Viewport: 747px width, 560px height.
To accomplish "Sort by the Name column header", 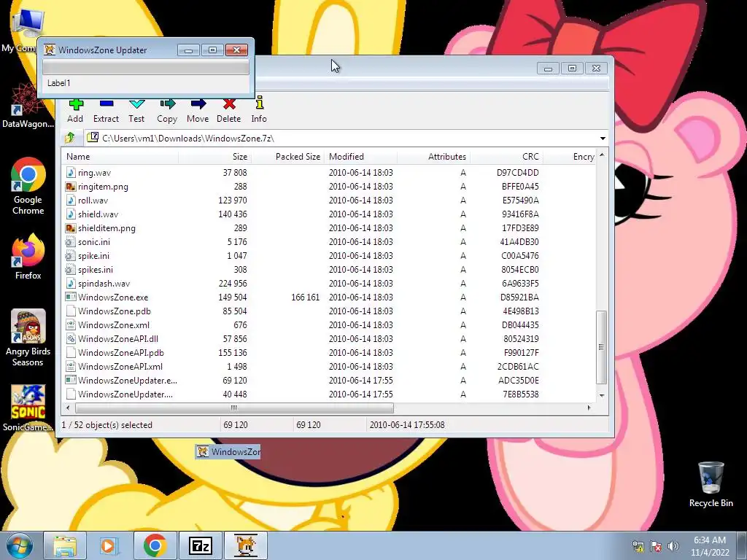I will click(x=120, y=157).
